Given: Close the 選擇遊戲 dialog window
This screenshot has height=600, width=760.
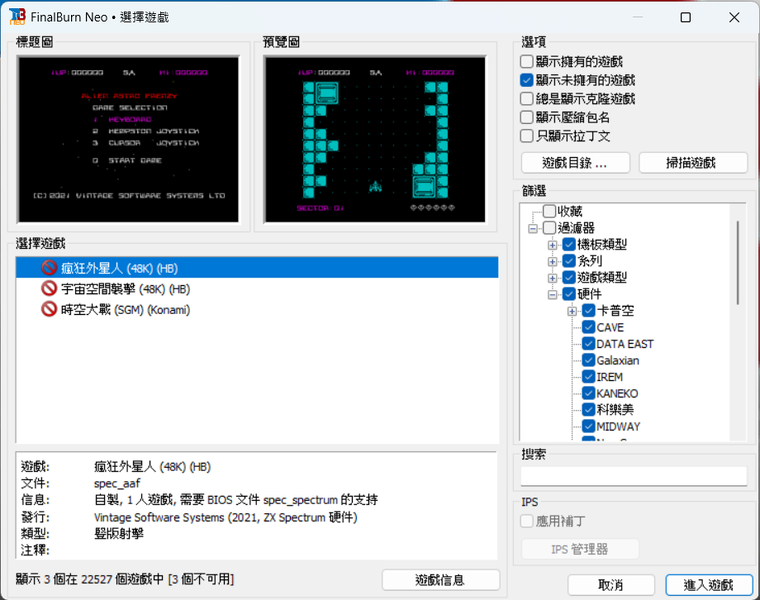Looking at the screenshot, I should click(734, 17).
